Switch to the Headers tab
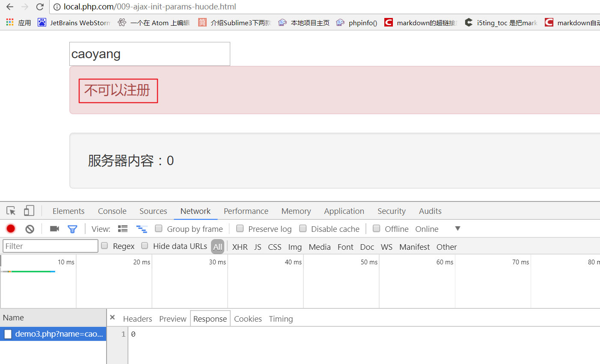This screenshot has width=600, height=364. click(x=137, y=319)
